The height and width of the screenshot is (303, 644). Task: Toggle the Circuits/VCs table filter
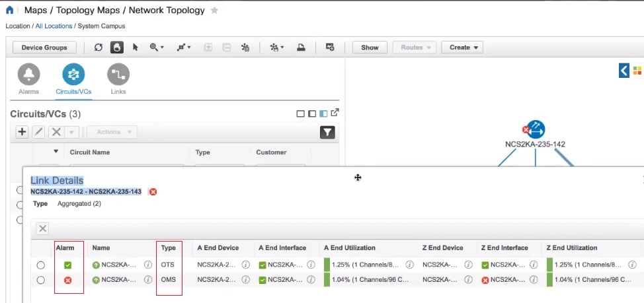click(327, 132)
